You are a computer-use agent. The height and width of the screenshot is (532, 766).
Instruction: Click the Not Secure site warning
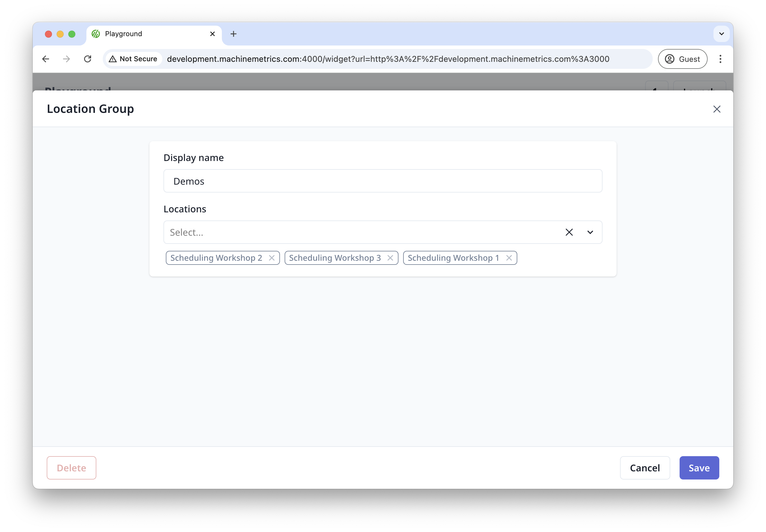click(x=133, y=59)
